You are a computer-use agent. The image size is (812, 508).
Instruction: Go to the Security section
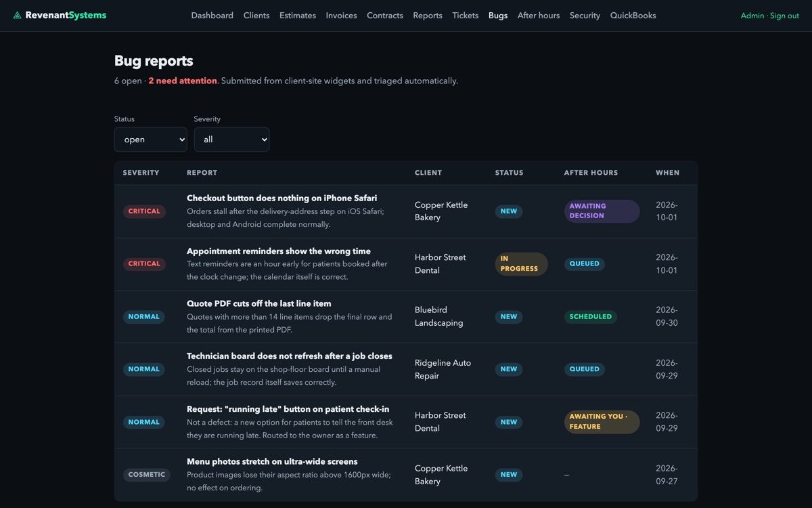[x=585, y=16]
